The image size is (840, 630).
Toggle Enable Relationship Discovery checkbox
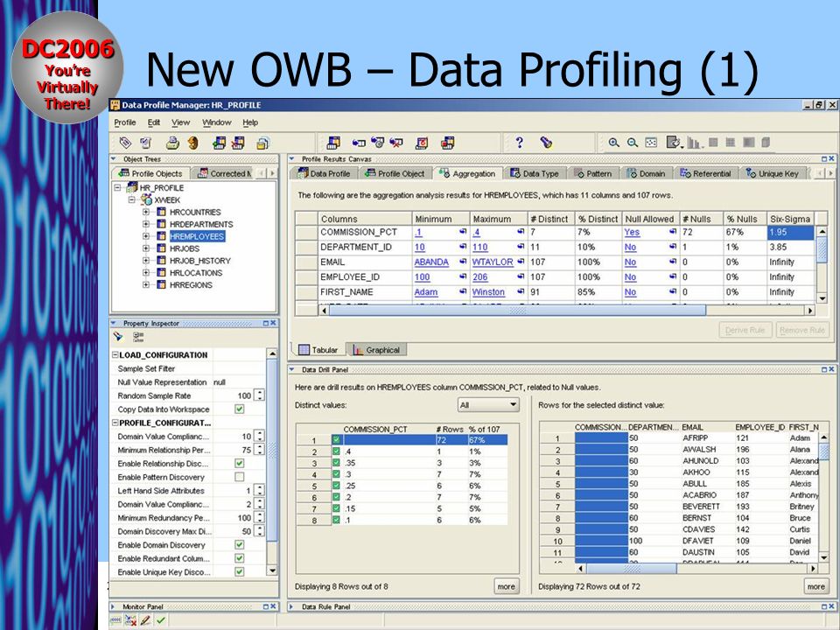(240, 464)
